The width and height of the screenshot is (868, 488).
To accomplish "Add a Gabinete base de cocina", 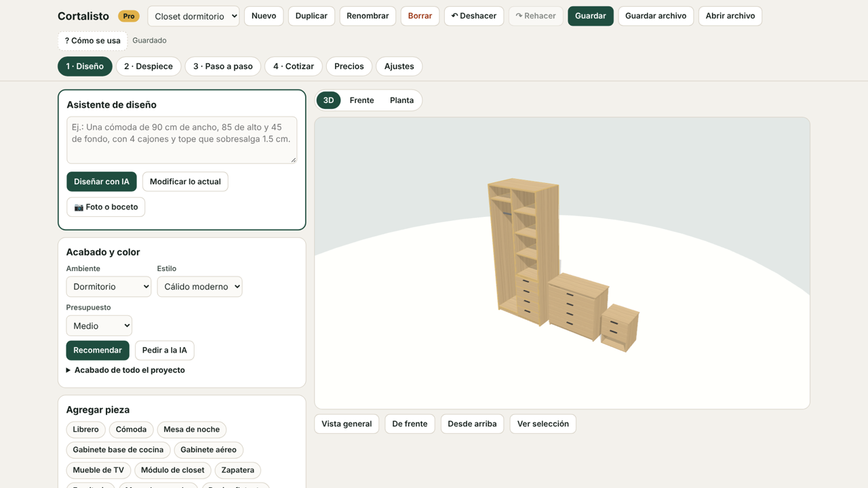I will 118,450.
